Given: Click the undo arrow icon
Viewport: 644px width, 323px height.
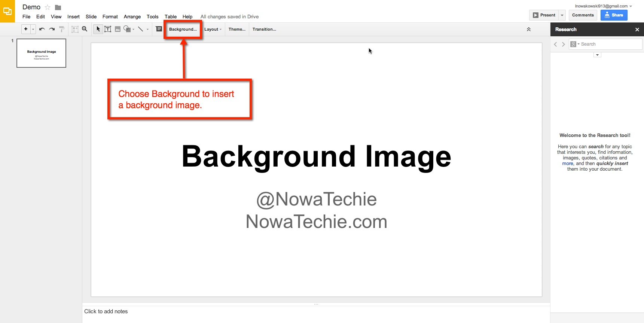Looking at the screenshot, I should click(42, 29).
